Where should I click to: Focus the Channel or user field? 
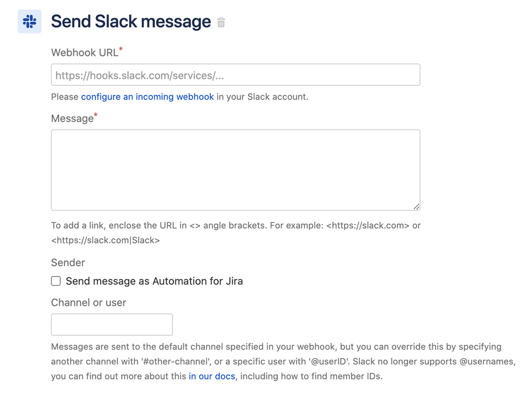pyautogui.click(x=112, y=325)
